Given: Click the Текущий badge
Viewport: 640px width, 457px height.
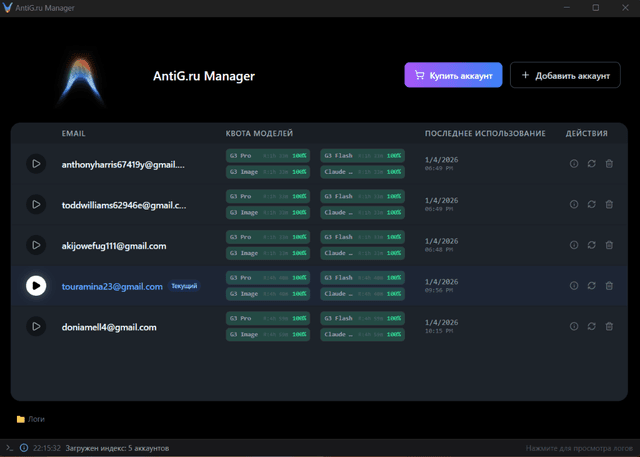Looking at the screenshot, I should [184, 286].
